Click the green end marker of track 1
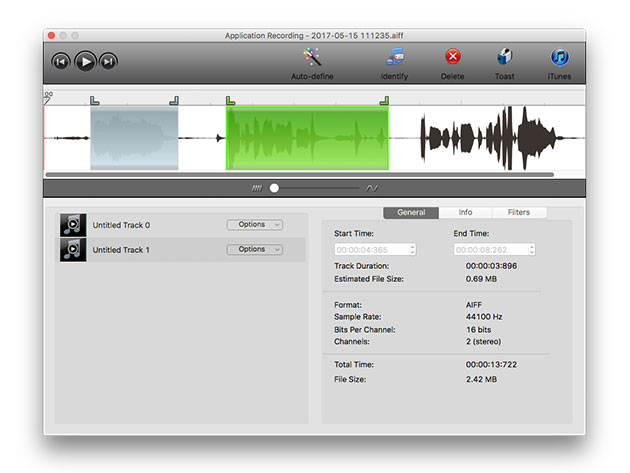 (385, 100)
